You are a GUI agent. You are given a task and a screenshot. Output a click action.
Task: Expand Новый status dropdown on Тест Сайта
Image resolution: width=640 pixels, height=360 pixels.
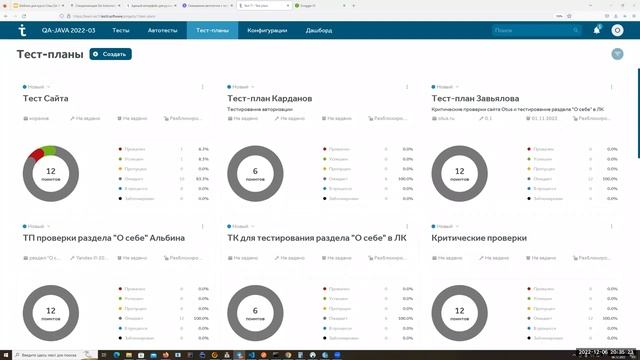point(36,87)
